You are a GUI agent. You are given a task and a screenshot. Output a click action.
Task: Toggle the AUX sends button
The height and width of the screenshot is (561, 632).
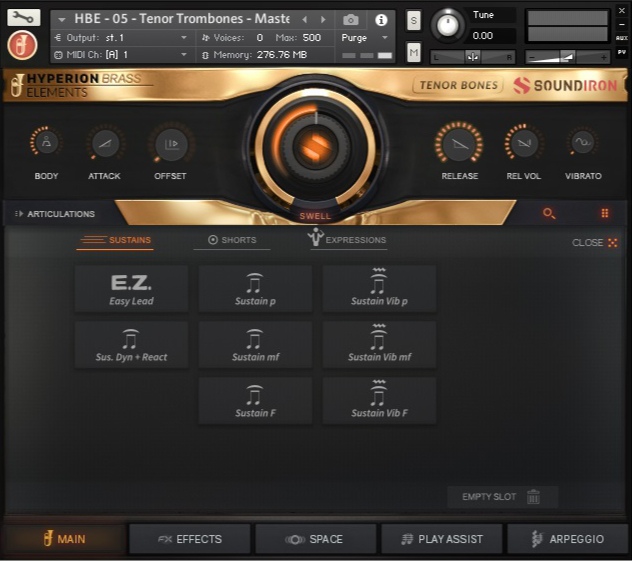pos(621,38)
